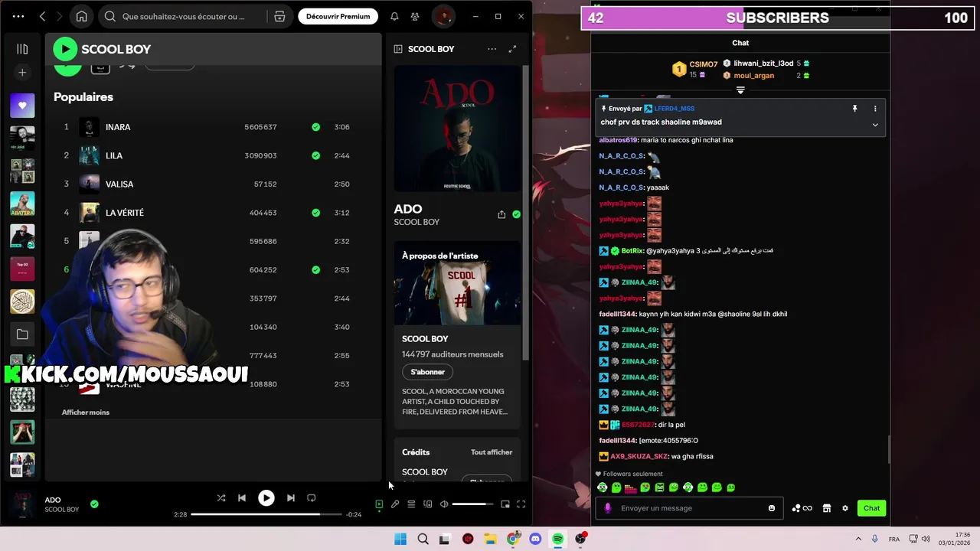Collapse the library sidebar
The height and width of the screenshot is (551, 980).
click(x=22, y=49)
